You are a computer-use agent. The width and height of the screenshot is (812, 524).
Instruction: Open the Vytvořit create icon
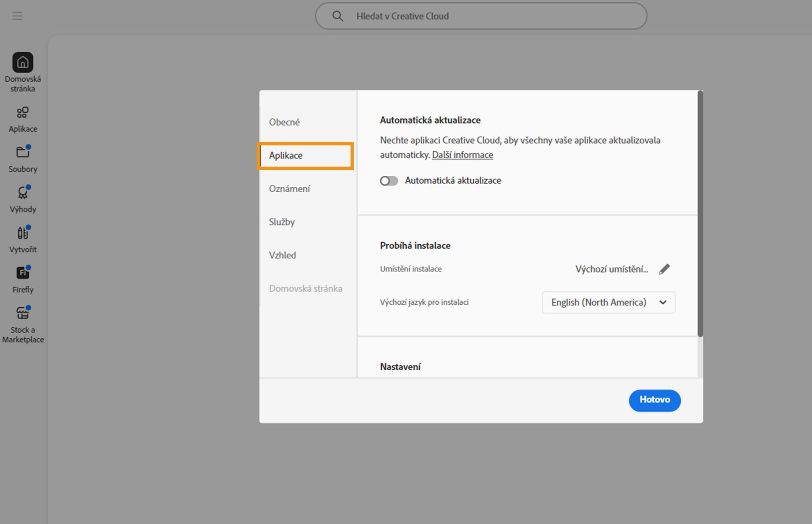coord(23,233)
